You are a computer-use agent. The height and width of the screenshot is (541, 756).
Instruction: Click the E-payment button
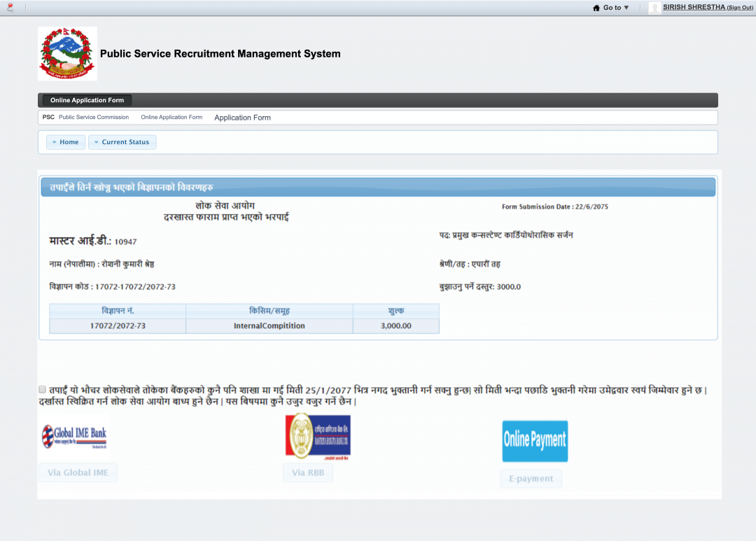(x=531, y=479)
